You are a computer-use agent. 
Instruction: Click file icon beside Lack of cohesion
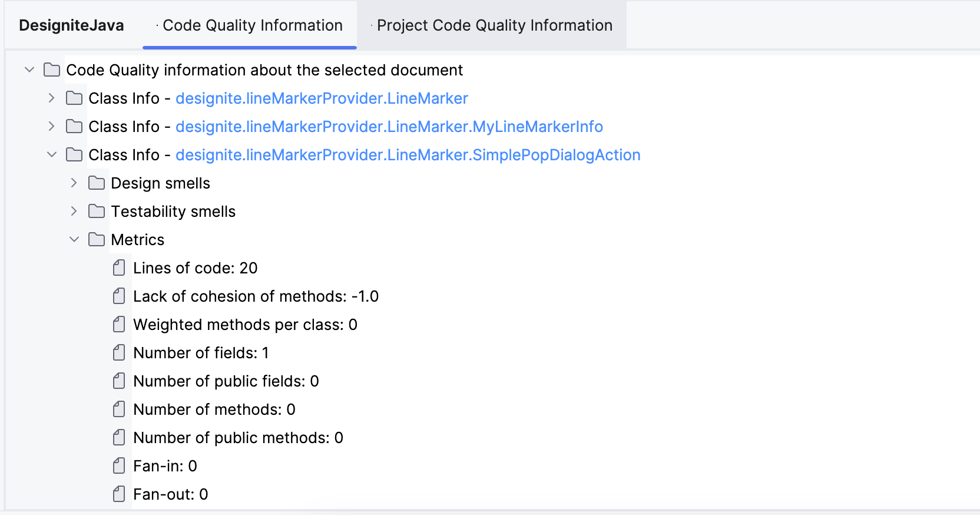pyautogui.click(x=119, y=296)
